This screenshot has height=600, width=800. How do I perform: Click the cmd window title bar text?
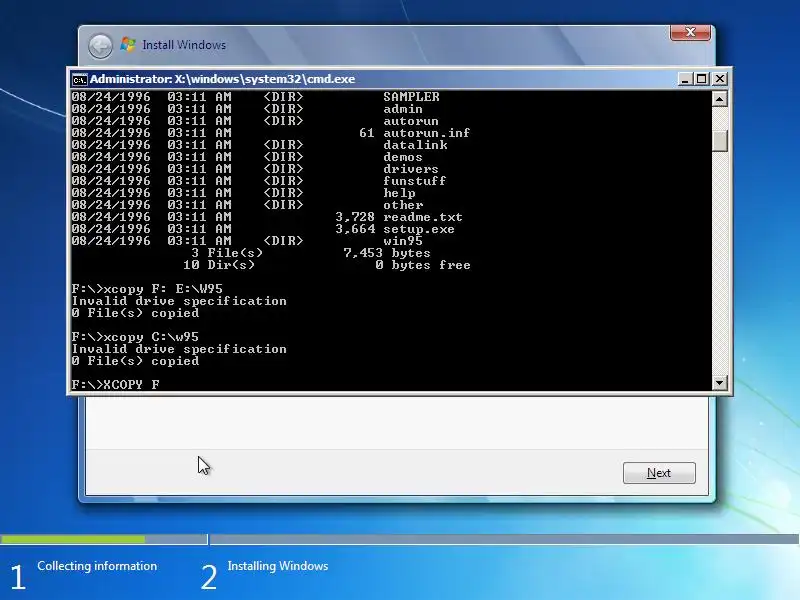click(222, 79)
